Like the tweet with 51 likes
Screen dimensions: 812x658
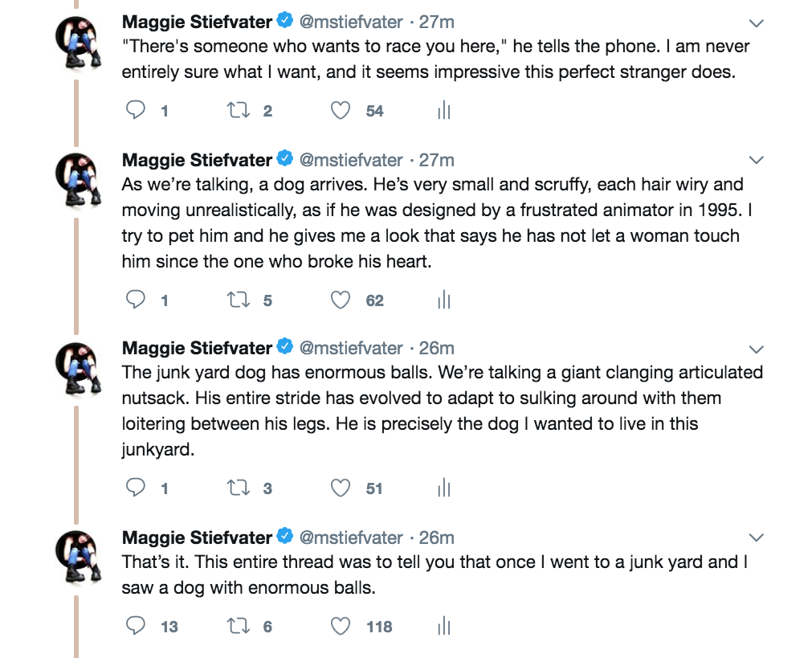pyautogui.click(x=341, y=488)
